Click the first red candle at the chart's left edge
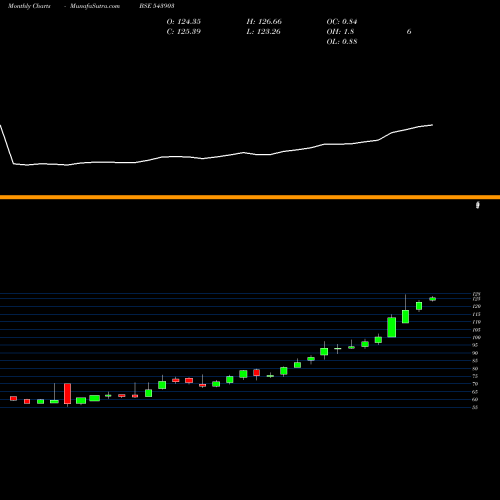The height and width of the screenshot is (500, 500). [x=13, y=398]
